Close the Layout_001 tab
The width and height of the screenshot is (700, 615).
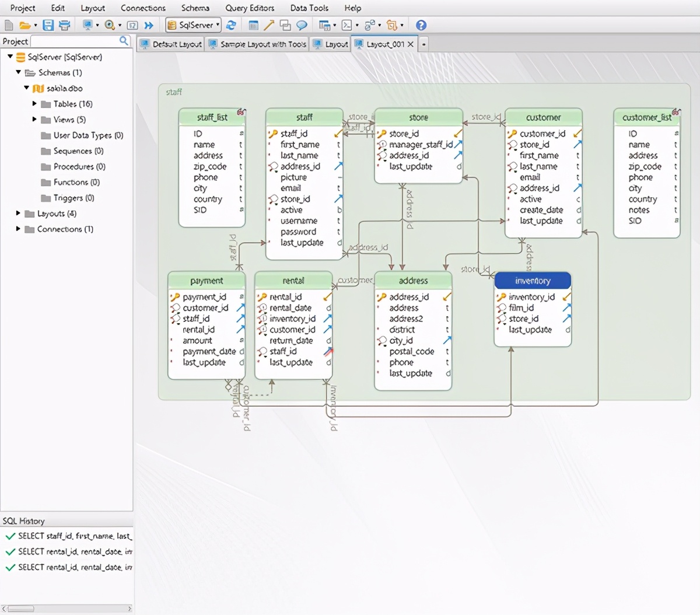[411, 44]
